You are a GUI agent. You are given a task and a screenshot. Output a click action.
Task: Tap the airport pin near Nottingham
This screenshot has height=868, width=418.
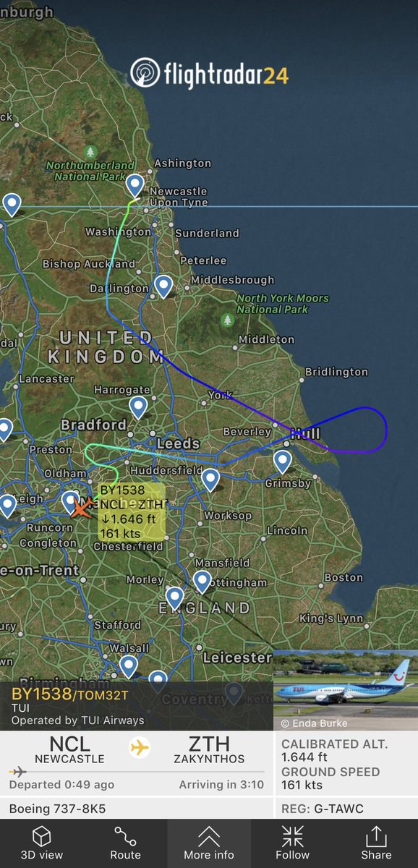pos(202,582)
